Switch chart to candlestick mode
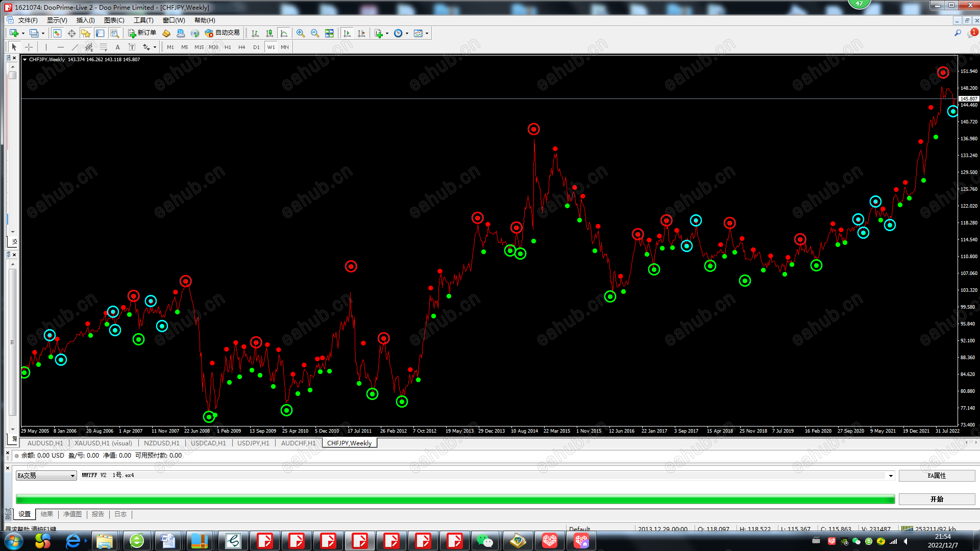This screenshot has height=551, width=980. [269, 33]
